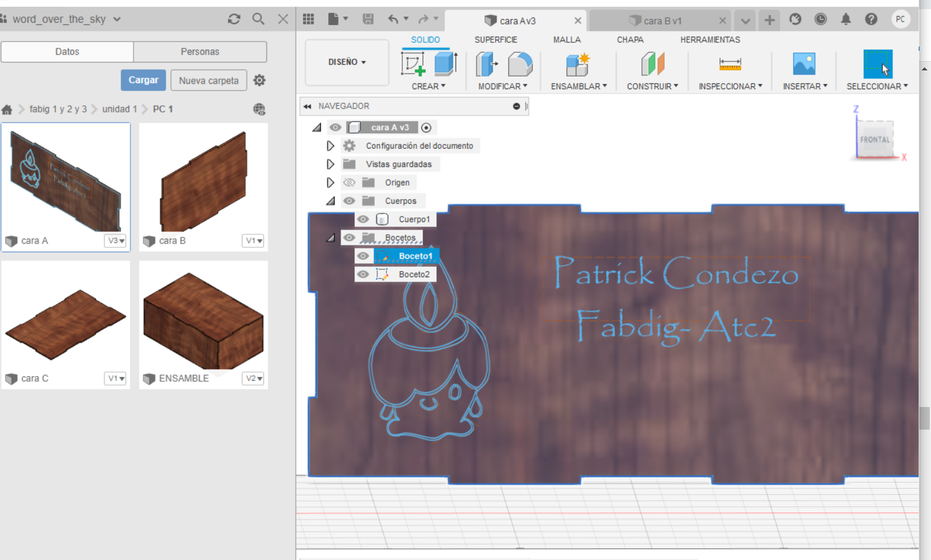Viewport: 931px width, 560px height.
Task: Select the Fillet tool
Action: point(521,64)
